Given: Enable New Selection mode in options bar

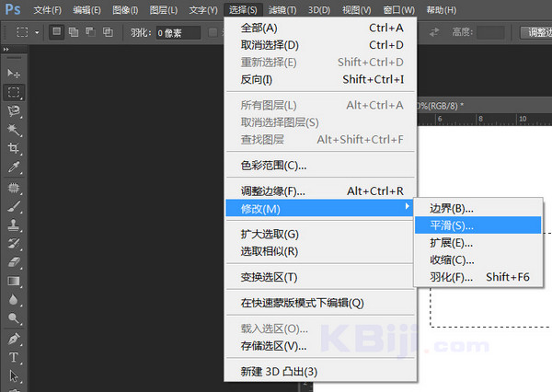Looking at the screenshot, I should pos(56,32).
